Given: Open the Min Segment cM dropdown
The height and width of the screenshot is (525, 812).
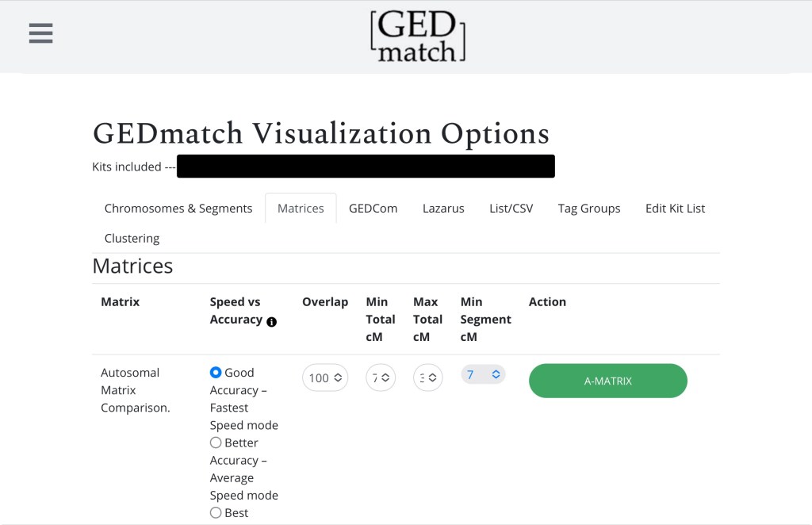Looking at the screenshot, I should [x=483, y=374].
